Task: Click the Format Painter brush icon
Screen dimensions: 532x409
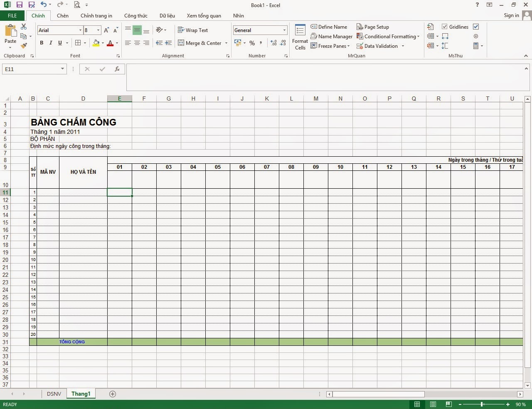Action: [x=24, y=46]
